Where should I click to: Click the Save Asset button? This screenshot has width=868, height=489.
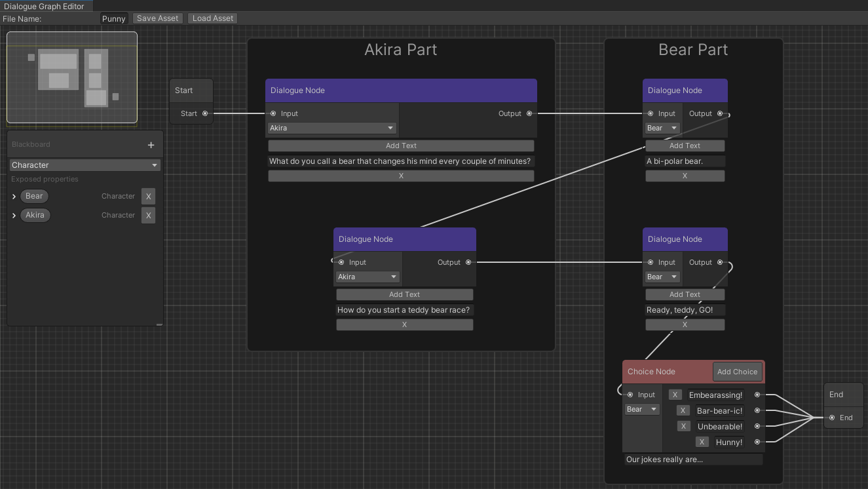point(157,18)
